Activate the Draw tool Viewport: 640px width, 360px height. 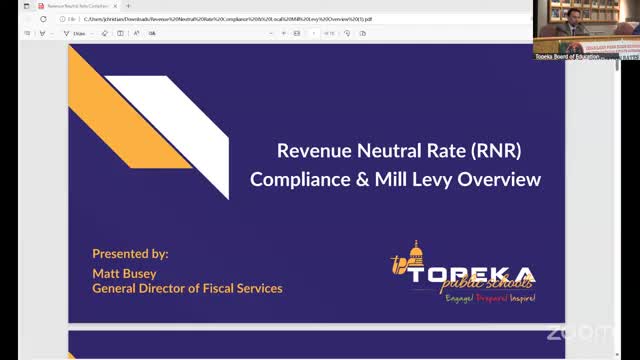[x=74, y=33]
